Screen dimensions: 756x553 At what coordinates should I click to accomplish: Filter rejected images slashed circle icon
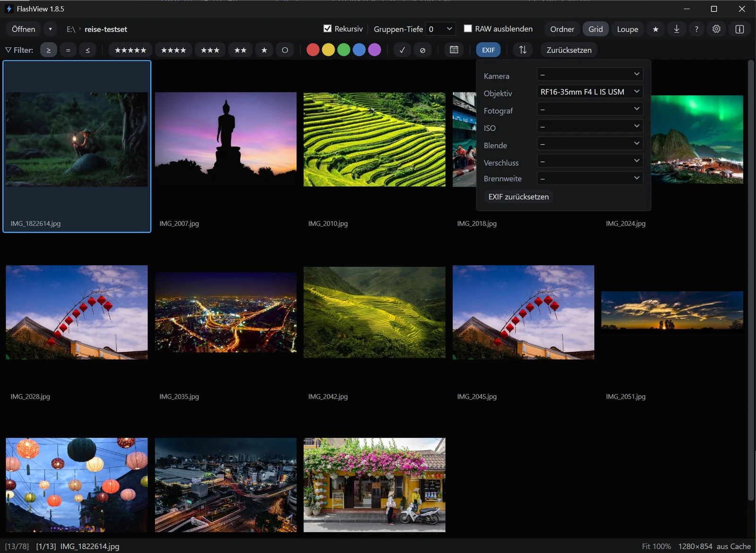[422, 50]
